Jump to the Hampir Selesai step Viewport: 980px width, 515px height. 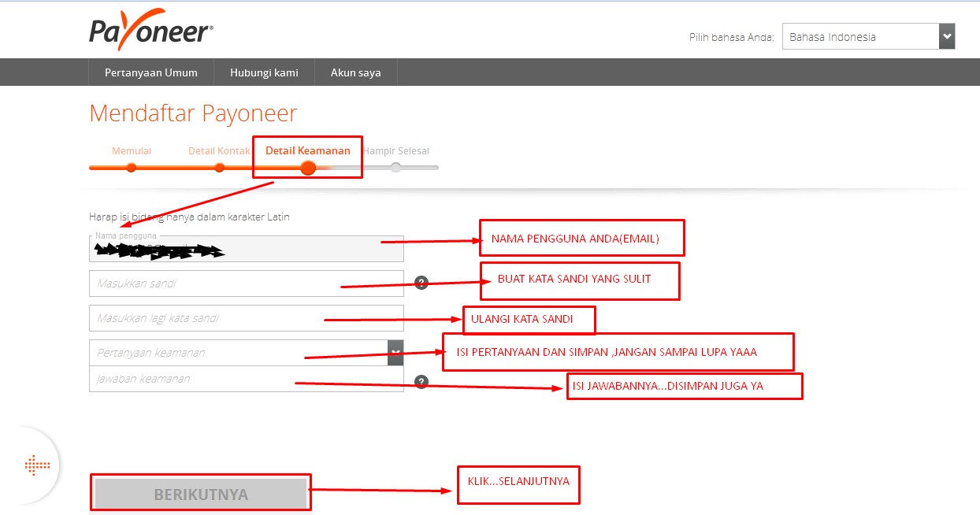[396, 150]
